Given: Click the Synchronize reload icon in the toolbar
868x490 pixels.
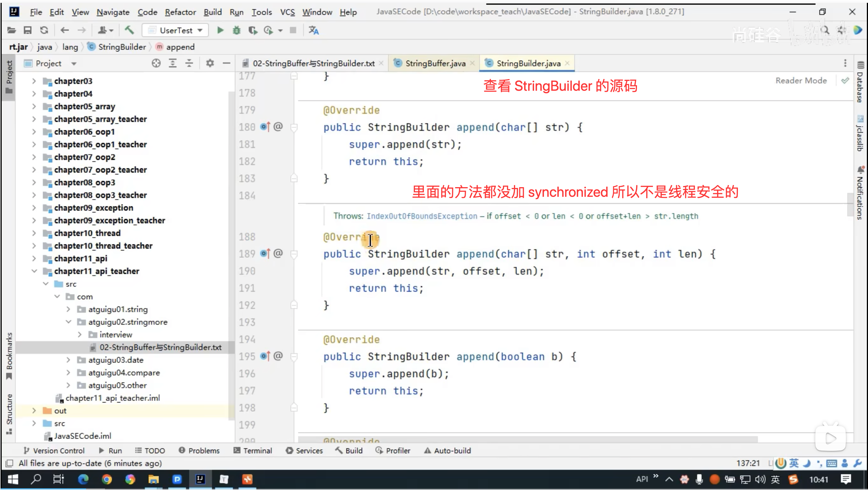Looking at the screenshot, I should (44, 30).
